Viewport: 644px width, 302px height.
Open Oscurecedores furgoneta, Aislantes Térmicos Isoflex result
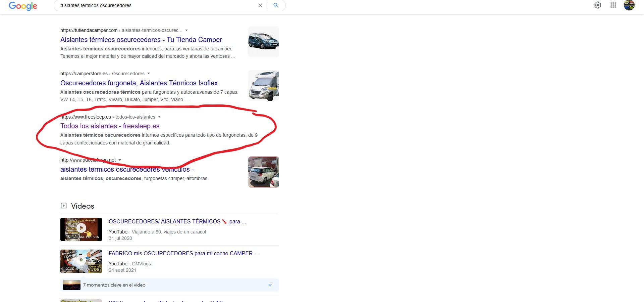tap(139, 83)
